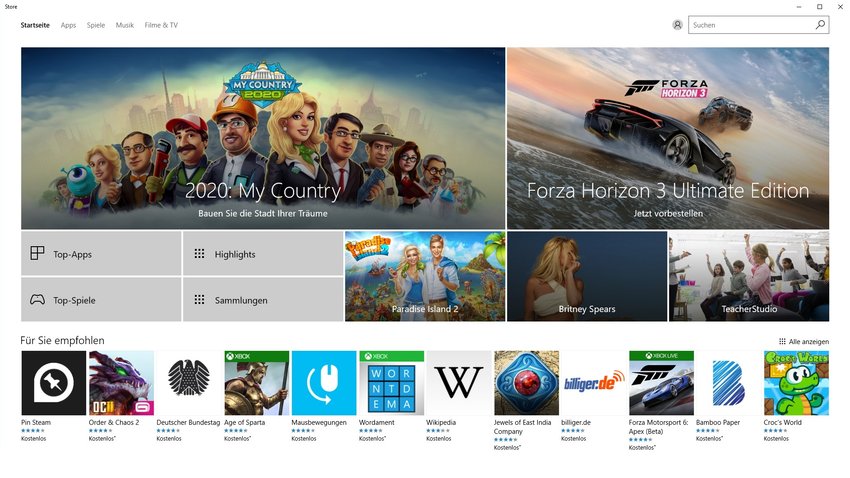This screenshot has height=478, width=850.
Task: Open the Sammlungen tile
Action: point(263,300)
